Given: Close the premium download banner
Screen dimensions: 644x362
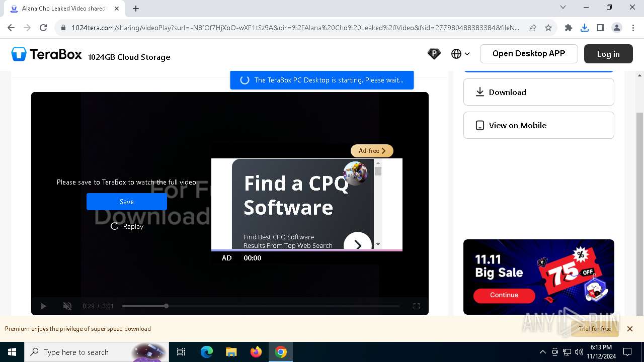Looking at the screenshot, I should (629, 329).
